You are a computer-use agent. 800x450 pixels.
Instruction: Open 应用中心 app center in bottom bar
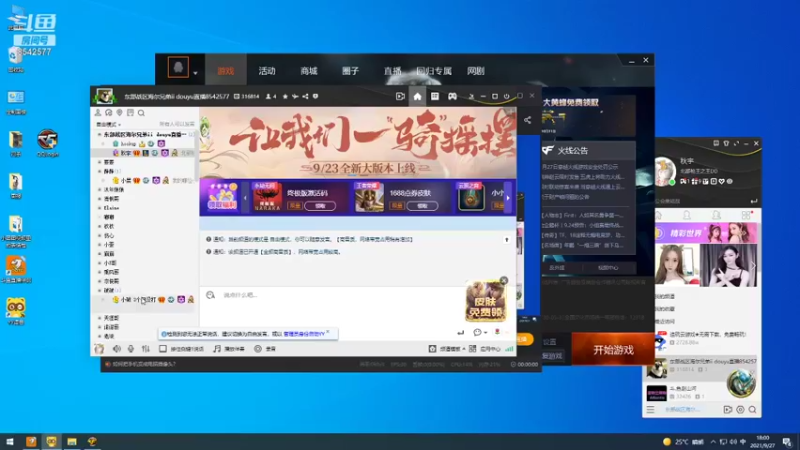(485, 349)
